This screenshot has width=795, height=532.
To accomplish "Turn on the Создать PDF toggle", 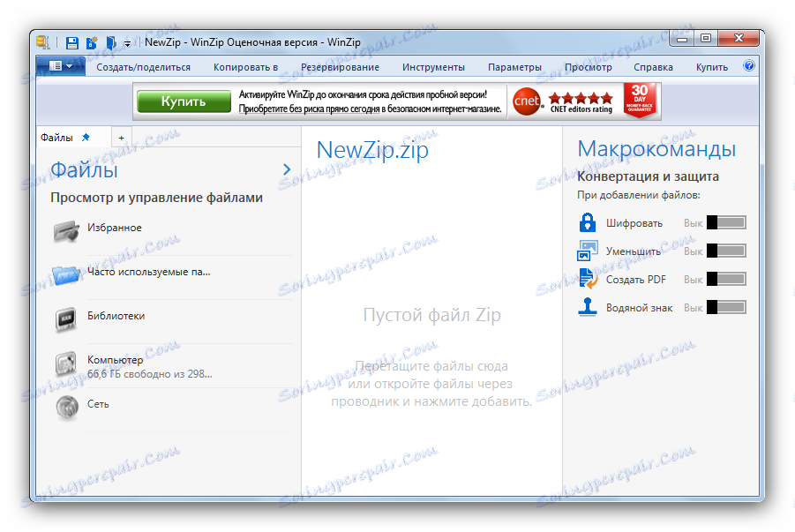I will [725, 279].
